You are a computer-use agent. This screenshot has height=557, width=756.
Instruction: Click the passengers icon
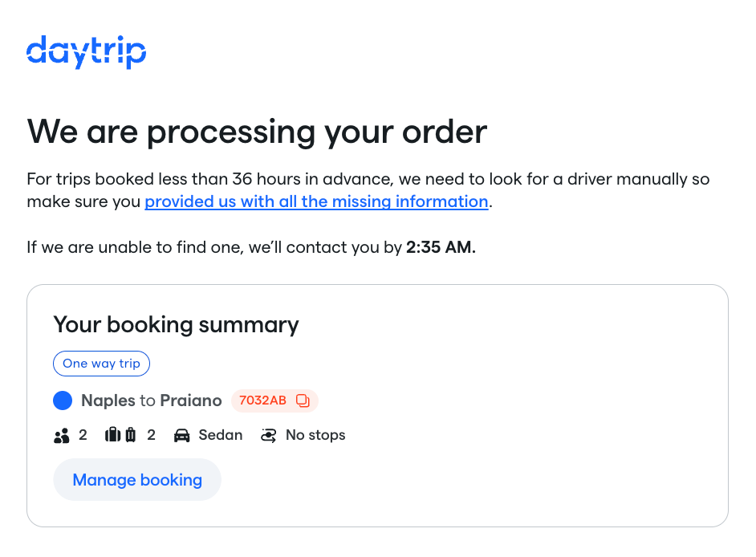62,436
